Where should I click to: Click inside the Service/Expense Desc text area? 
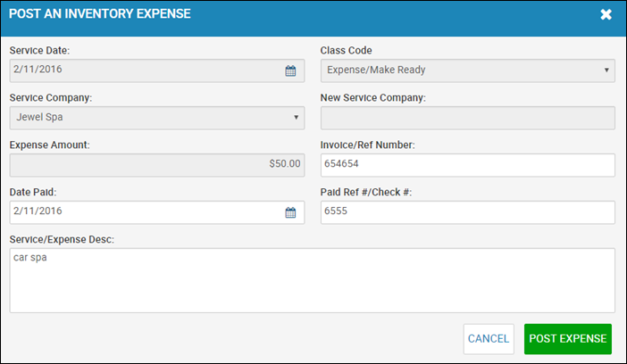312,280
